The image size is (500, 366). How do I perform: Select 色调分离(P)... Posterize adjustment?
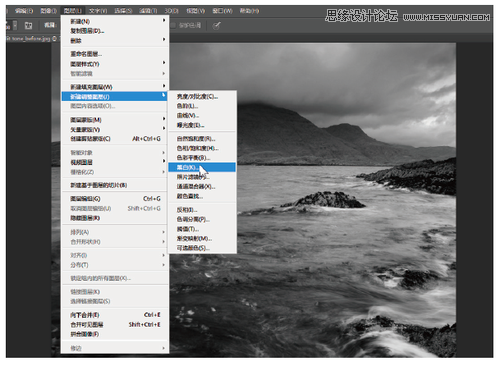tap(202, 219)
